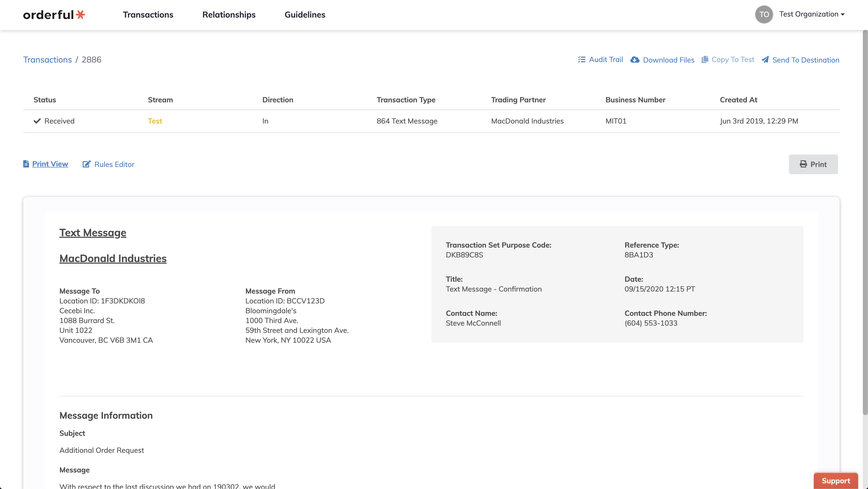Click the Location ID: BCCV123D text
This screenshot has width=868, height=489.
point(285,301)
